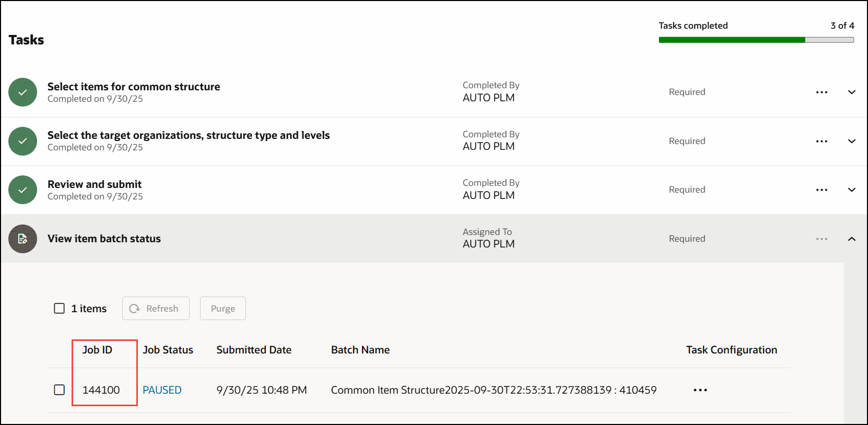Expand the Select items for common structure task
Screen dimensions: 868x425
(x=851, y=92)
